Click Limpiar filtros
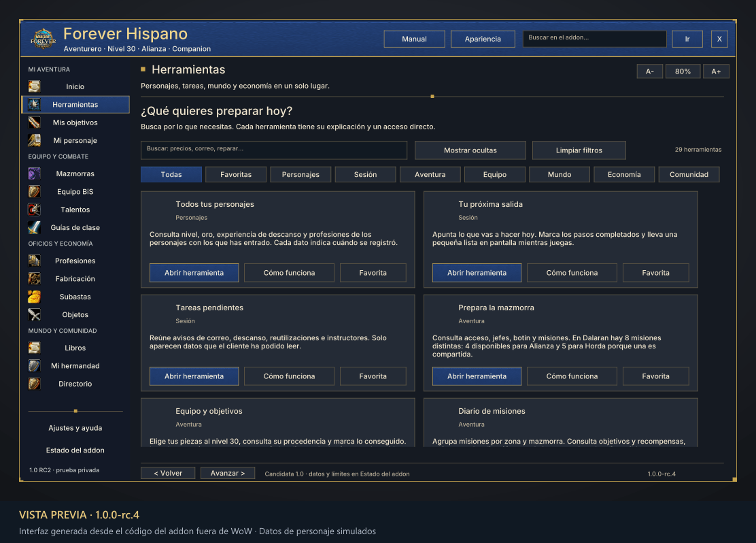 point(579,150)
